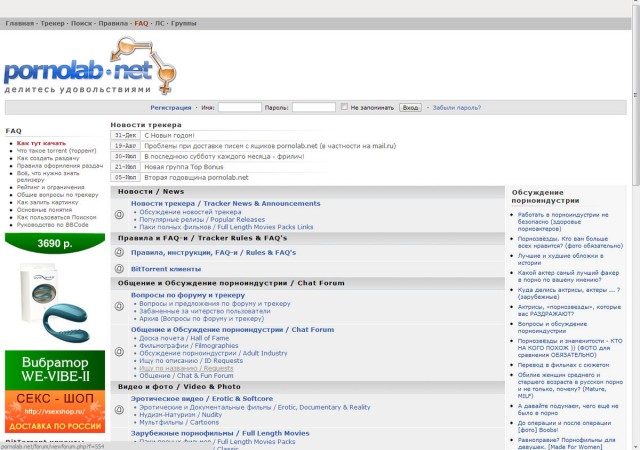Open Поиск in top navigation
The height and width of the screenshot is (450, 640).
click(x=82, y=23)
